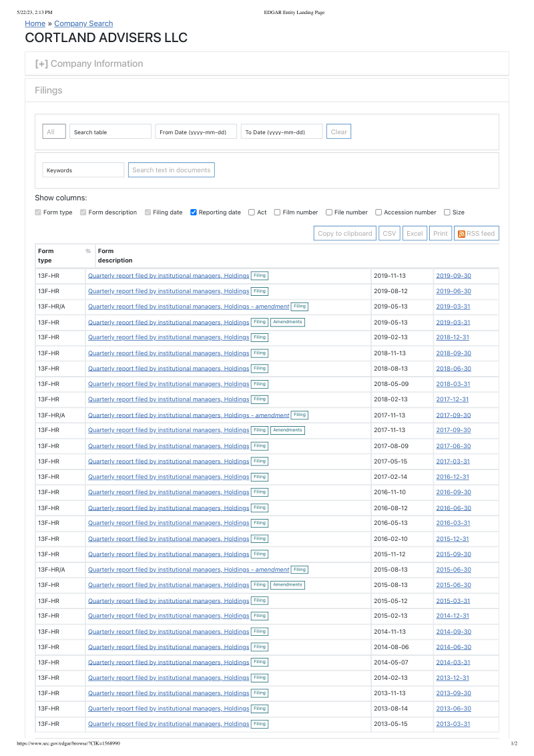This screenshot has width=534, height=756.
Task: Open reporting date link 2016-12-31
Action: tap(453, 477)
